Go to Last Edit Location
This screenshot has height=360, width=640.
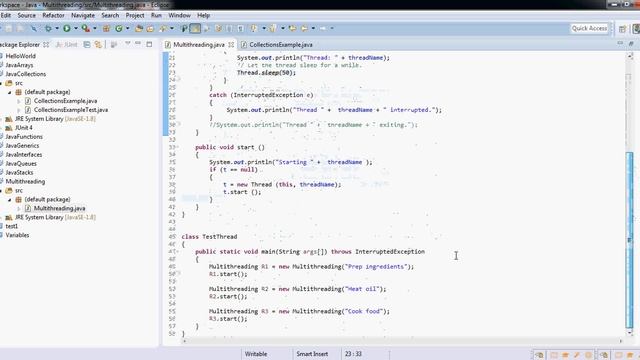(x=292, y=28)
